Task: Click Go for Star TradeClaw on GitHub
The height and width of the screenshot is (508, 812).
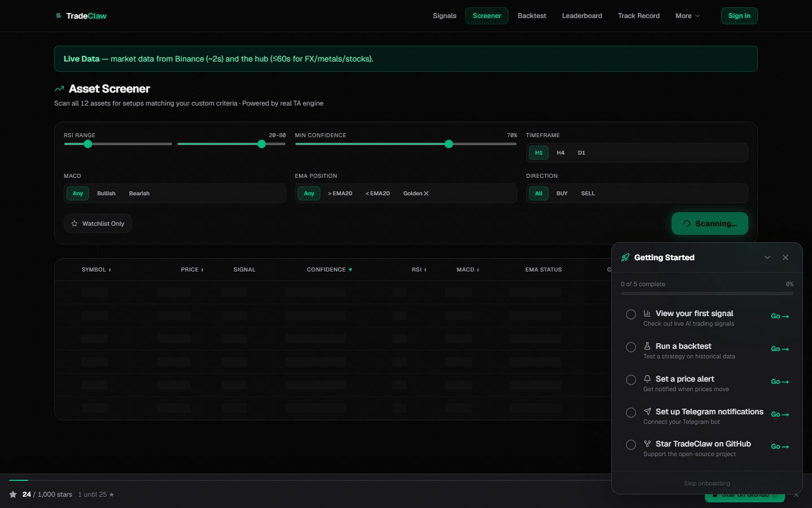Action: coord(780,446)
